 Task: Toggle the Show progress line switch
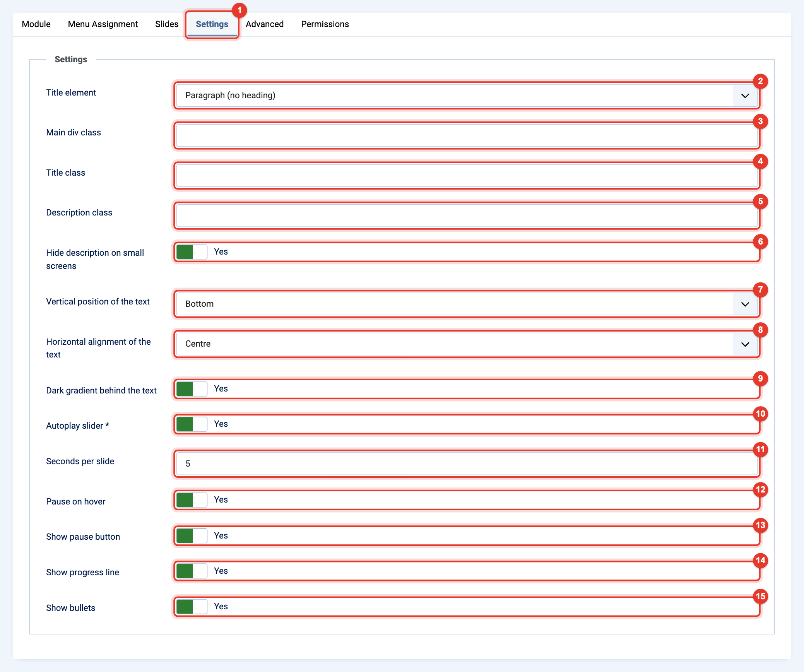coord(192,571)
